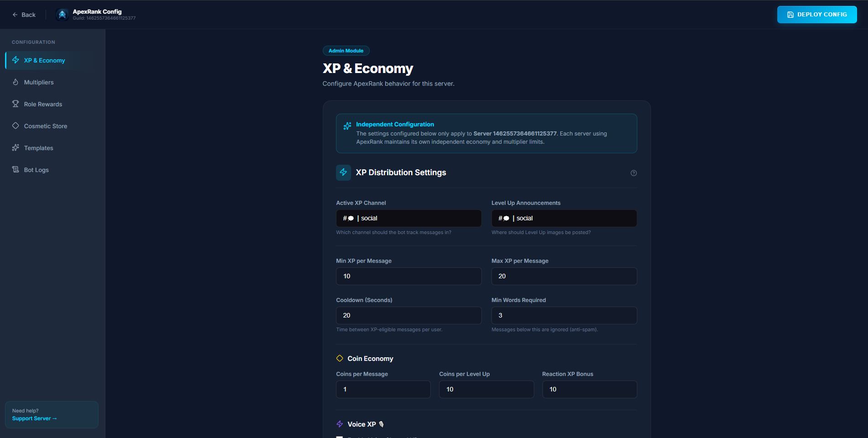Click the Coin Economy diamond icon
868x438 pixels.
point(340,358)
